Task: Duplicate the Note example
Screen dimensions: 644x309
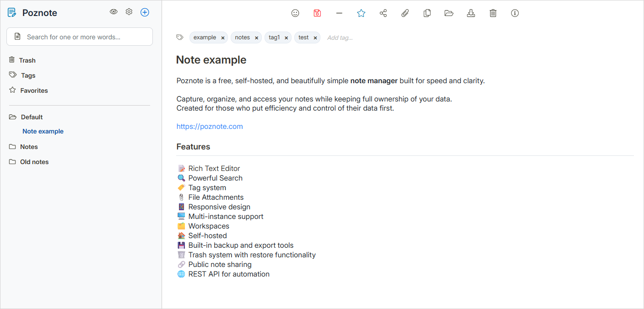Action: tap(427, 13)
